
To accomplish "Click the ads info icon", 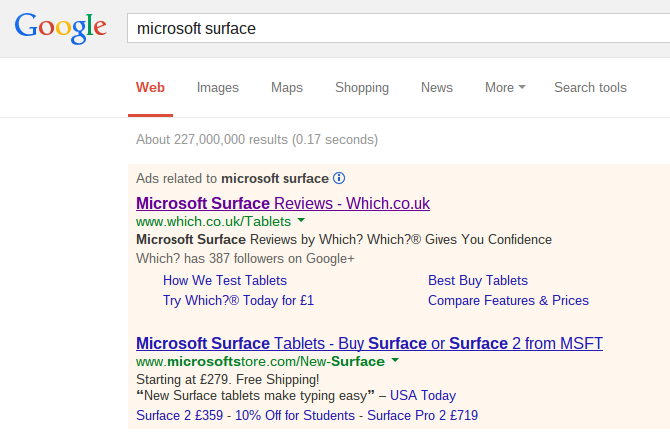I will [x=339, y=178].
